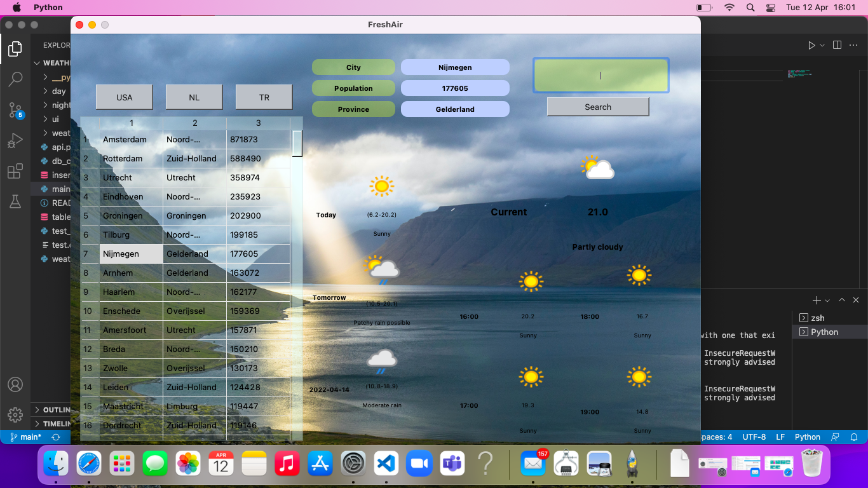Click the Python menu in macOS menu bar
868x488 pixels.
(x=48, y=8)
